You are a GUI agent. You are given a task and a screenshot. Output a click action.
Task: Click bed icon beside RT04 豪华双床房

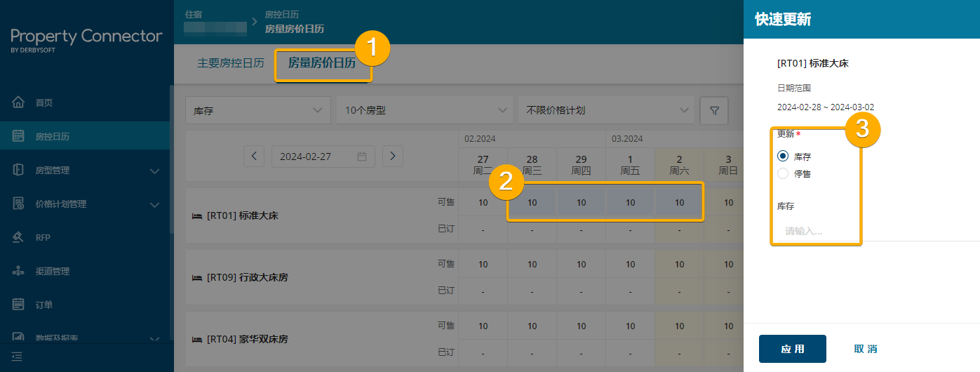197,340
